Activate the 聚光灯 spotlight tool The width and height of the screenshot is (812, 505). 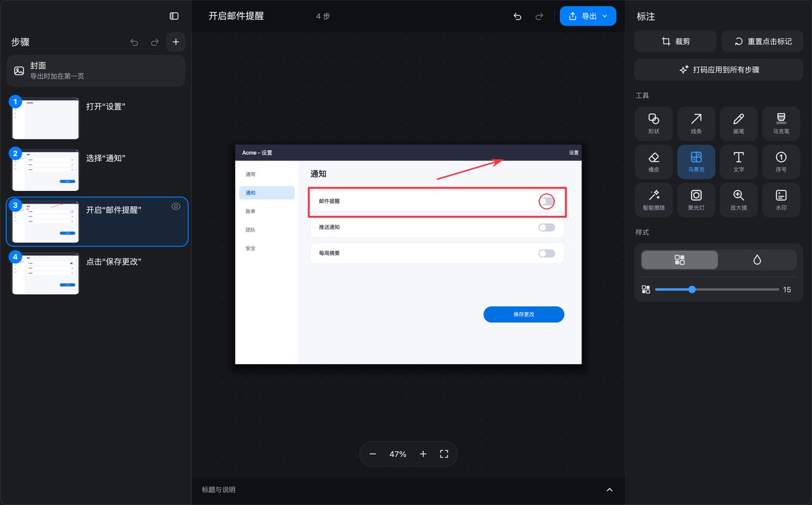(x=696, y=200)
